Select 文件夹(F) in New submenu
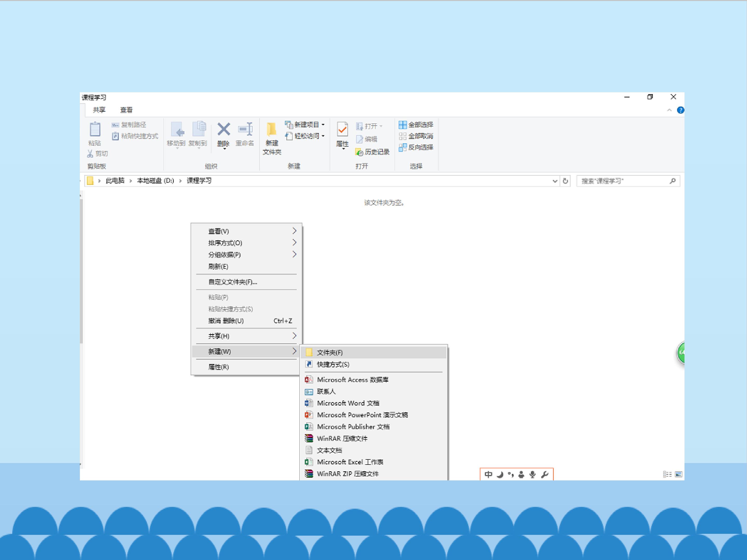Viewport: 747px width, 560px height. [x=374, y=353]
